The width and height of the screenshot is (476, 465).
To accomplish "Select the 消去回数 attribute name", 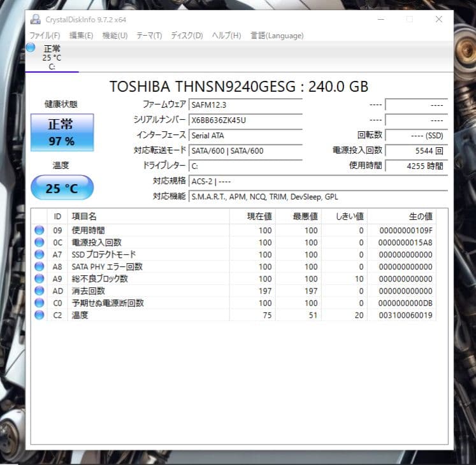I will [89, 291].
